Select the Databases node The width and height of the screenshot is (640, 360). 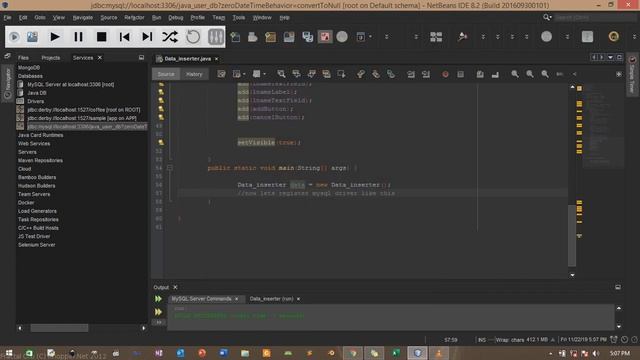click(x=30, y=76)
